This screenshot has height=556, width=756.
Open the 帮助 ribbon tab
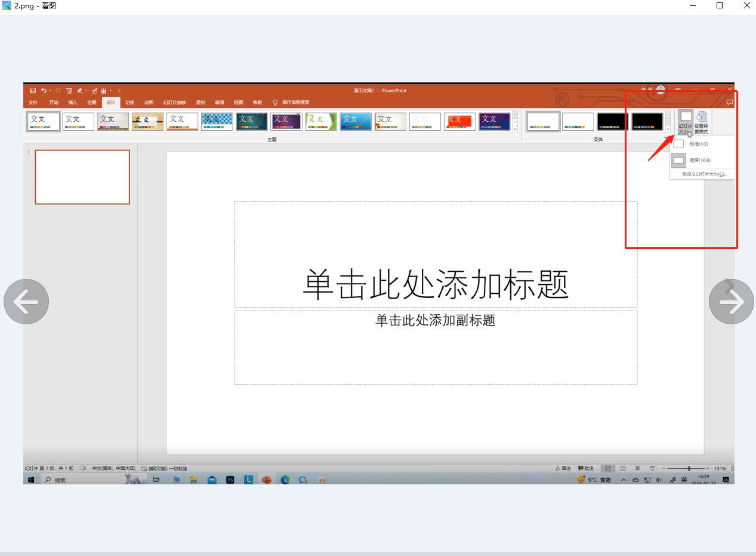(257, 103)
